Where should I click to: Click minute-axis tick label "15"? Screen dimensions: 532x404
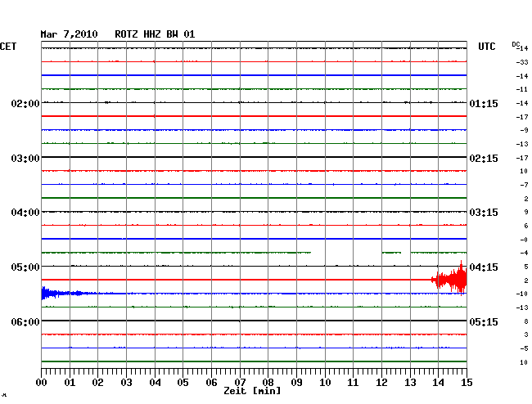click(467, 382)
